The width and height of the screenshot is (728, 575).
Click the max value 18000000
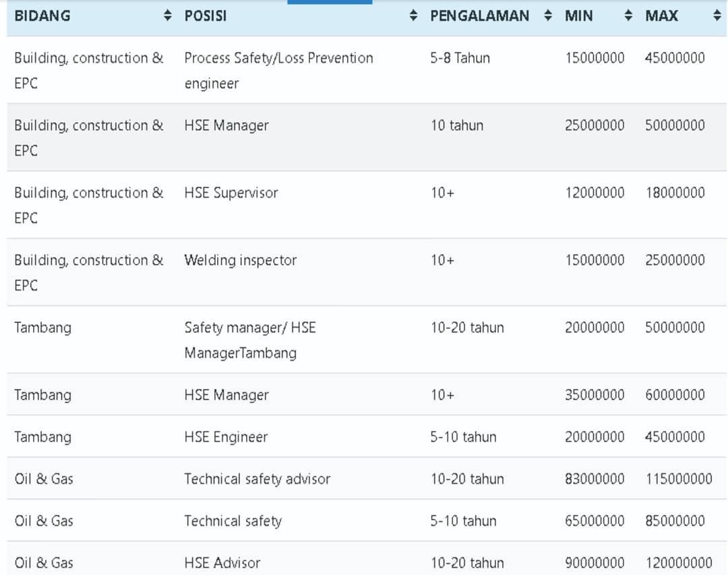point(675,193)
